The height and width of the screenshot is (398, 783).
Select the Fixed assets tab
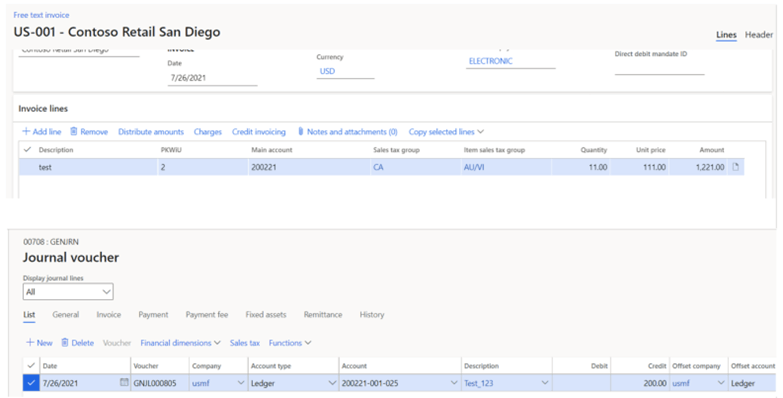(x=266, y=315)
